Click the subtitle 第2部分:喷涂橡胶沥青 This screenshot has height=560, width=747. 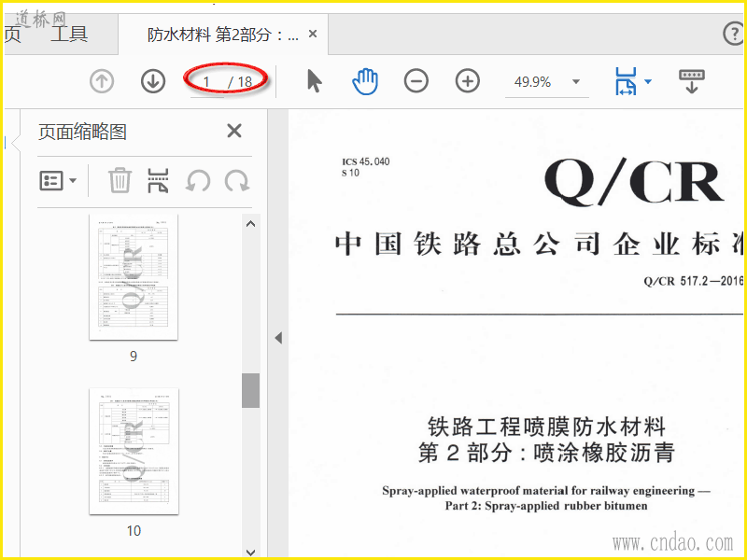(x=546, y=453)
